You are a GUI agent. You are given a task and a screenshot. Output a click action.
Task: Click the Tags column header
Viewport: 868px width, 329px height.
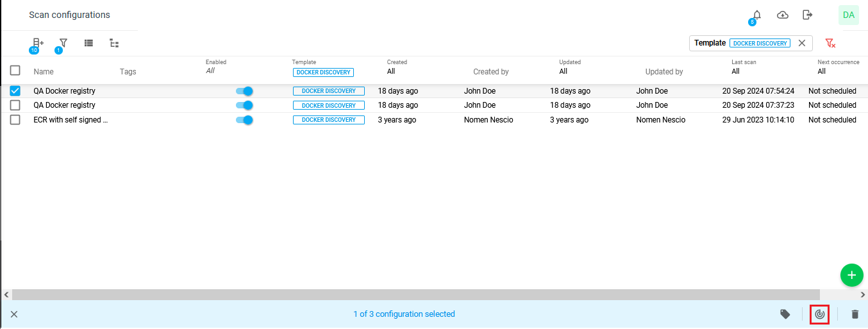tap(128, 72)
